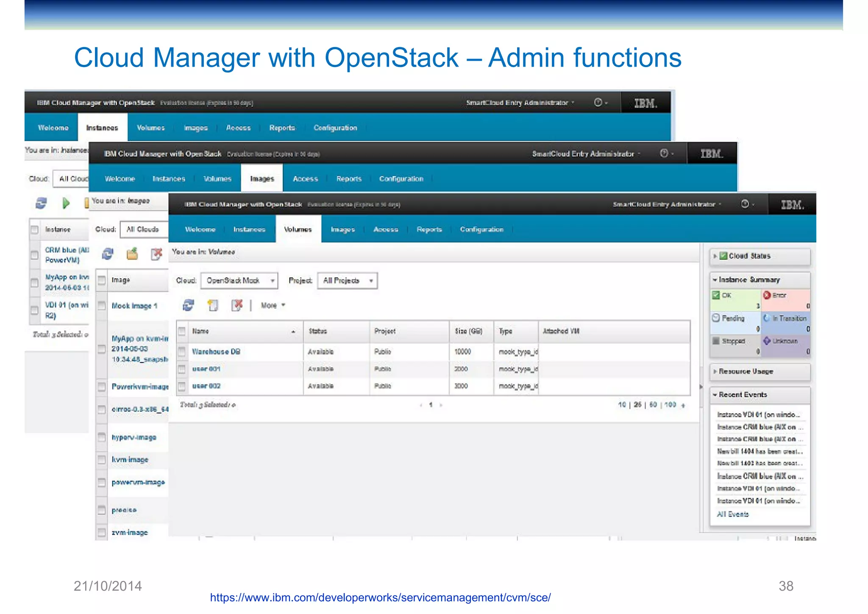The image size is (868, 614).
Task: Click Pending status icon in Instance Summary
Action: coord(716,318)
